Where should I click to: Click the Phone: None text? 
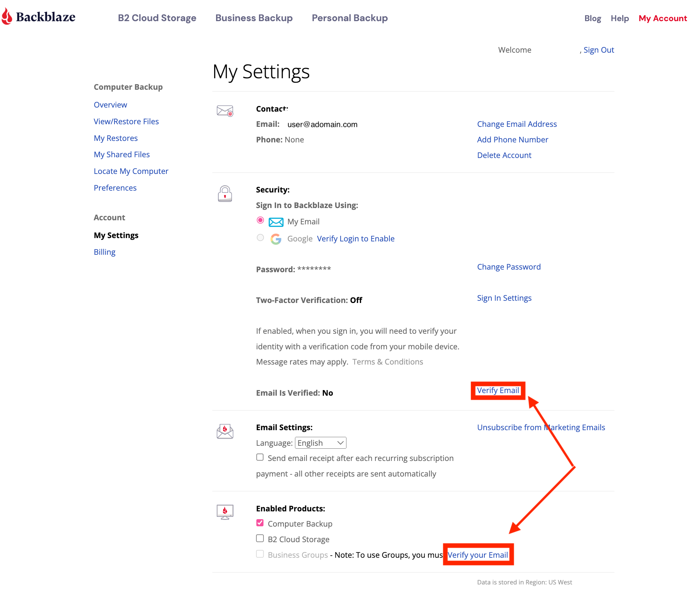click(280, 139)
